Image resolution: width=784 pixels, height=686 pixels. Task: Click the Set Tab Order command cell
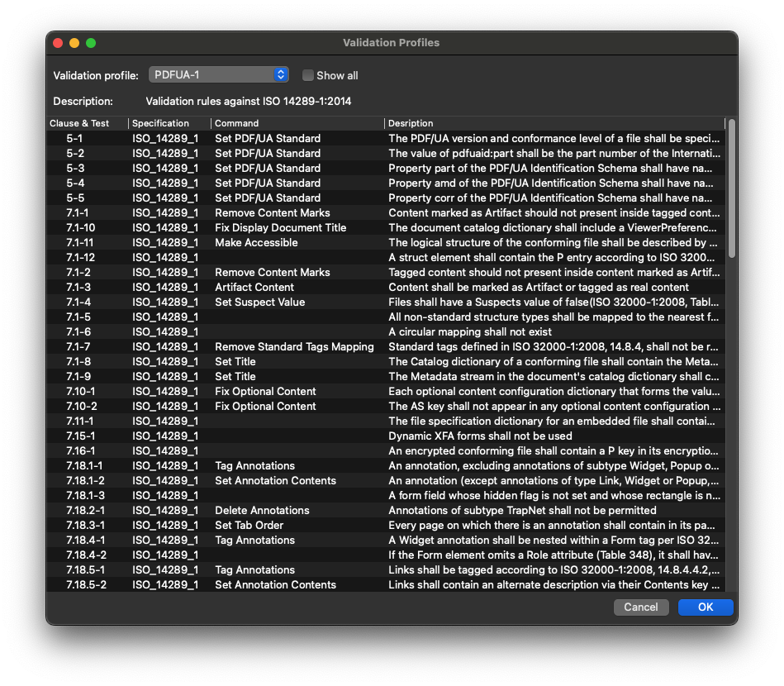tap(249, 526)
